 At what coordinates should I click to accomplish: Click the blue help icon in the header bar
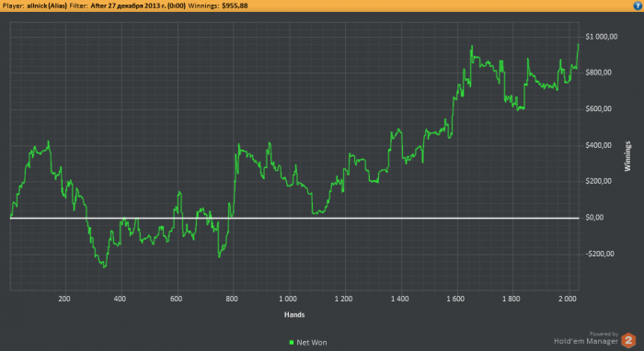pos(638,6)
